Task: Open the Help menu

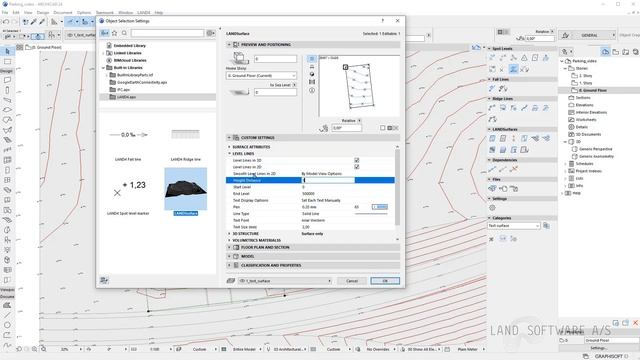Action: click(x=159, y=13)
